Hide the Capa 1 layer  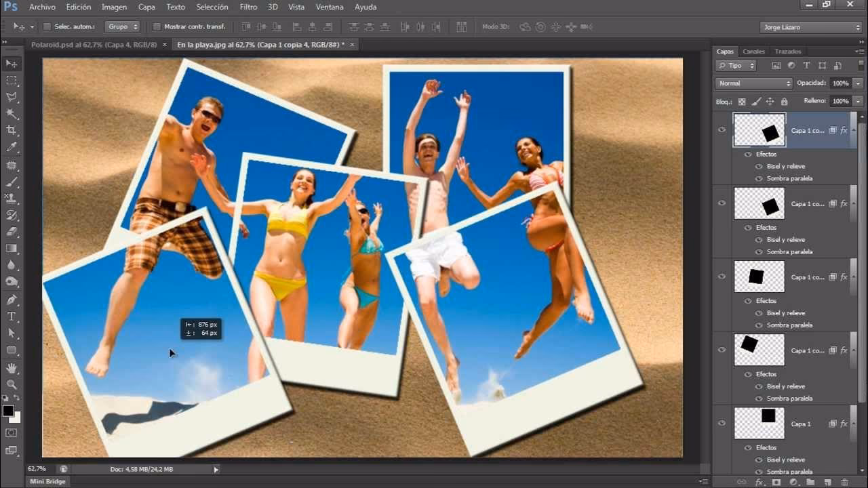(x=722, y=423)
